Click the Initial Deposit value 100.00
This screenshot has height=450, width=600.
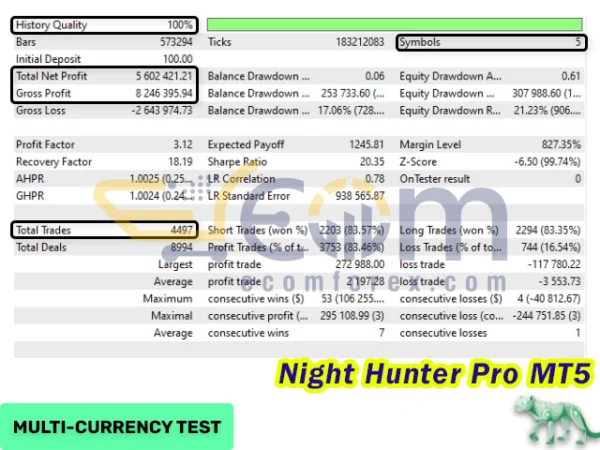[x=178, y=59]
